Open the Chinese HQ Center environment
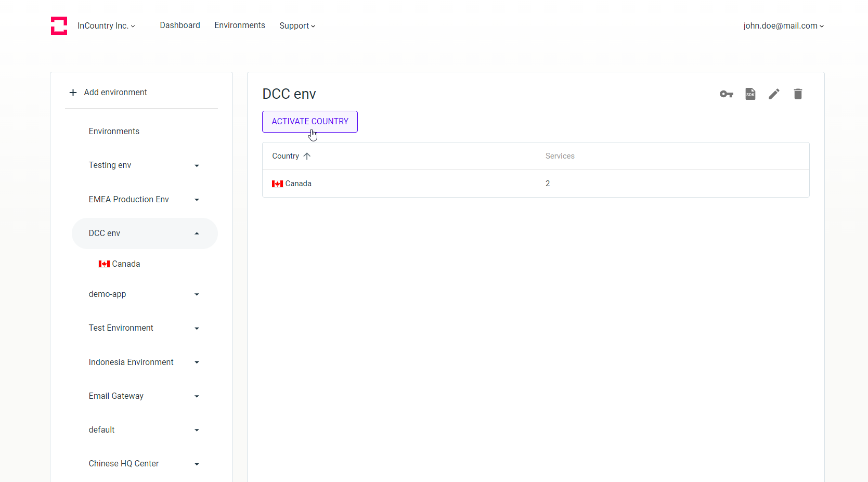This screenshot has width=868, height=482. click(x=123, y=464)
